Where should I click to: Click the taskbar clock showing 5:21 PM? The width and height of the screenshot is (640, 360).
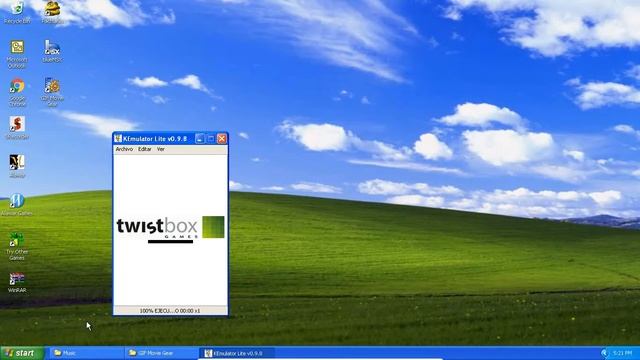(622, 353)
